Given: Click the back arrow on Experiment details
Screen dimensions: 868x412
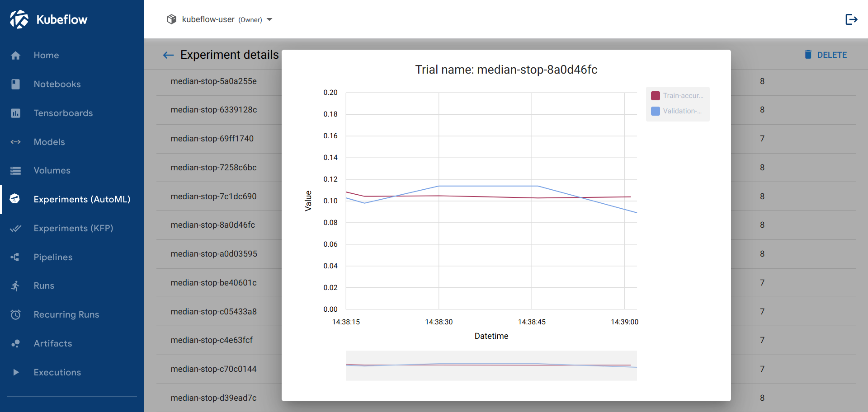Looking at the screenshot, I should (168, 55).
